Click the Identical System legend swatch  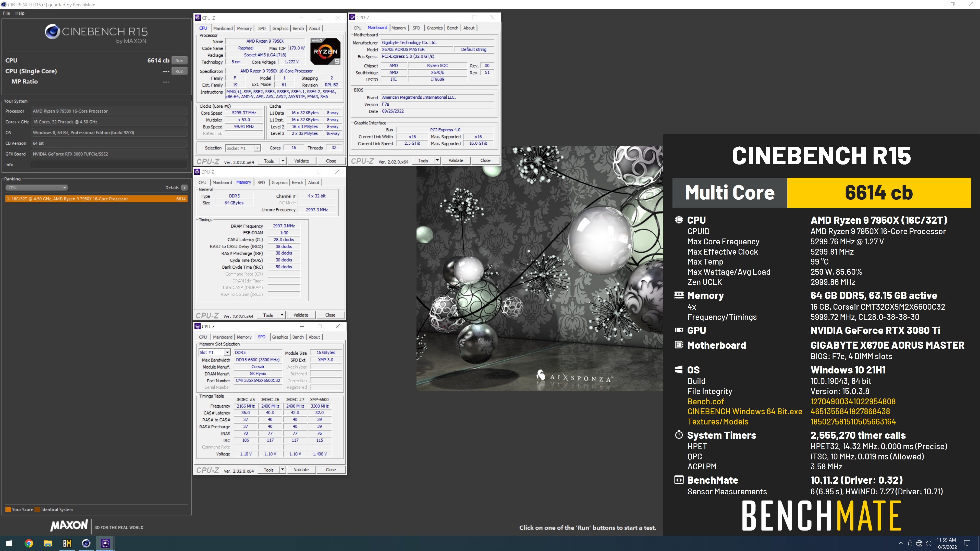click(37, 510)
